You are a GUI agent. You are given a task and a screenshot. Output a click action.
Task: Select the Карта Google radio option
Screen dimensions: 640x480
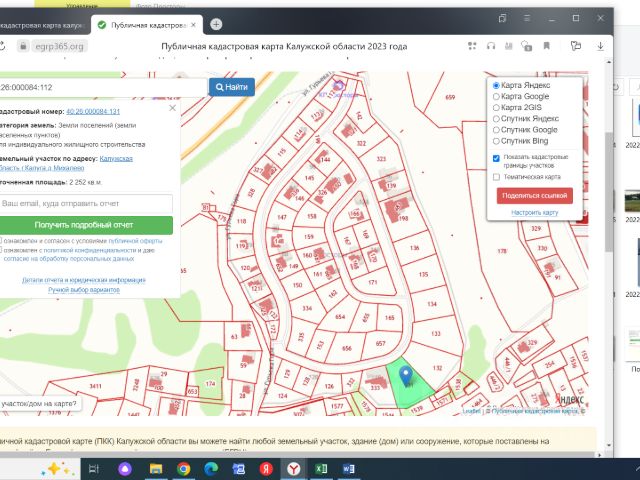tap(497, 96)
